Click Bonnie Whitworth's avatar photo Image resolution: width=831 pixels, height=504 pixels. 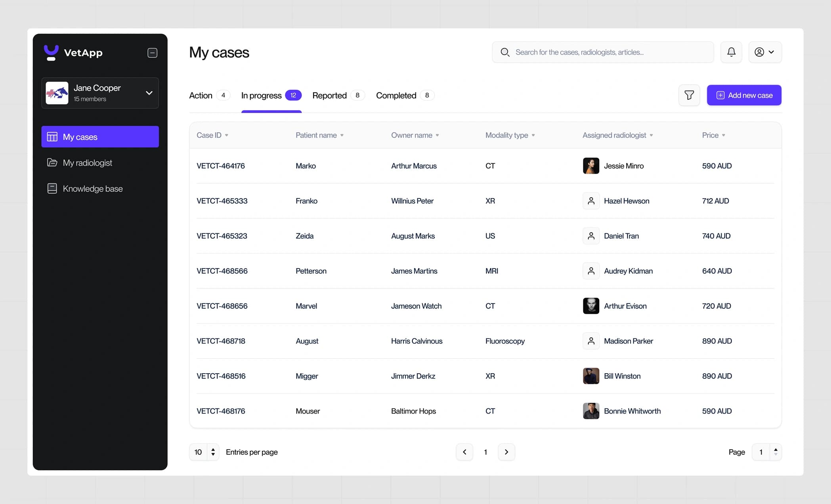591,411
